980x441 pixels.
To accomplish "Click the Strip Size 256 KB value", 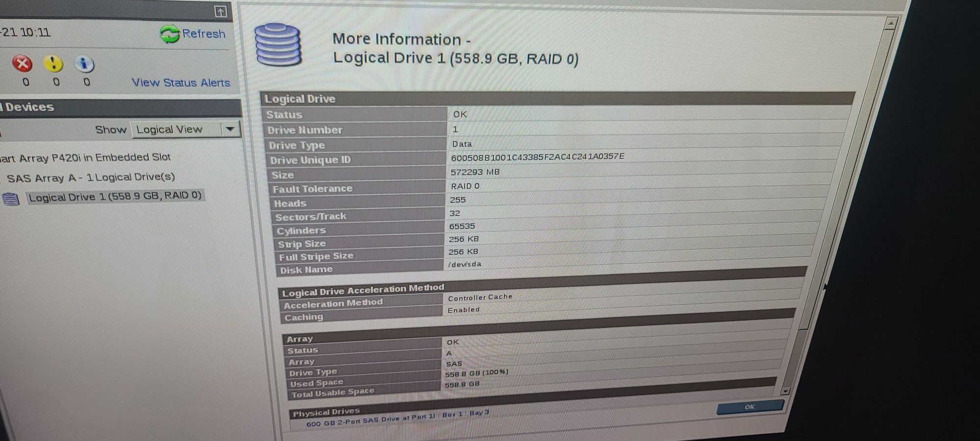I will click(x=464, y=239).
